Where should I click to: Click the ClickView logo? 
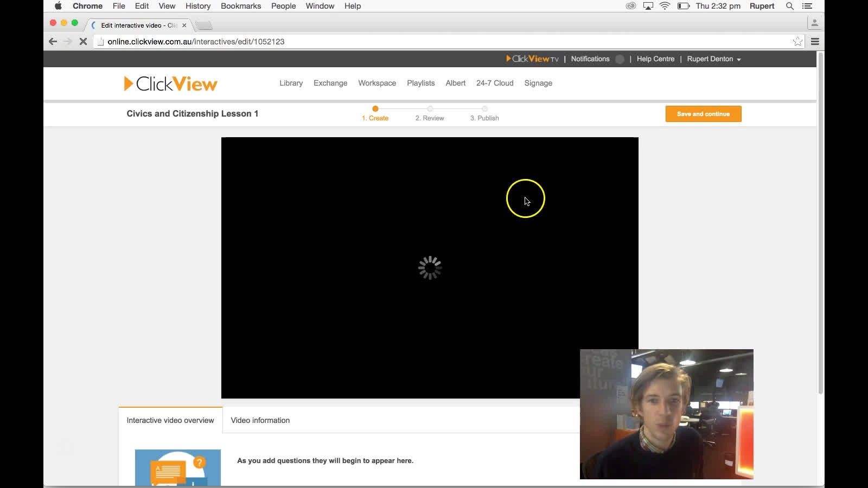click(x=170, y=83)
